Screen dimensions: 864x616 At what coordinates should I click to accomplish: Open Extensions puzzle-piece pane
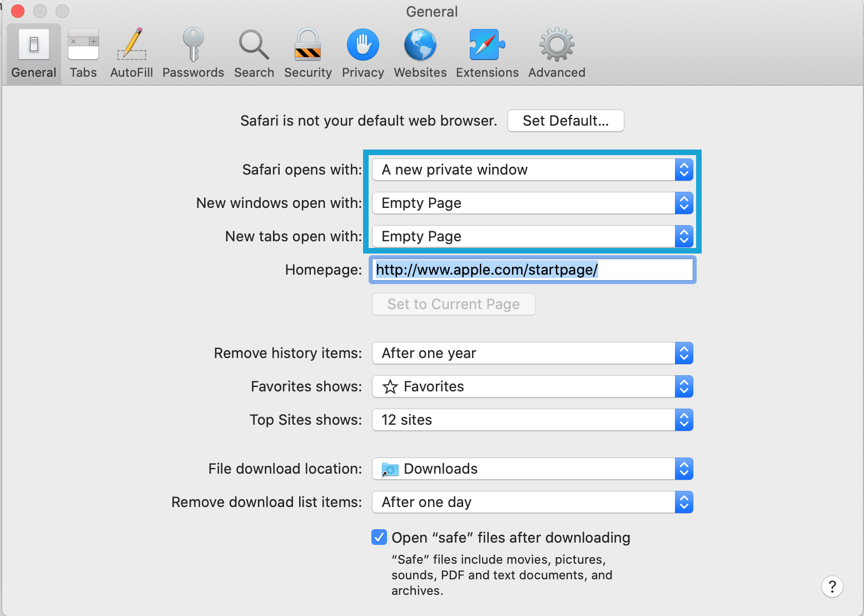tap(487, 54)
